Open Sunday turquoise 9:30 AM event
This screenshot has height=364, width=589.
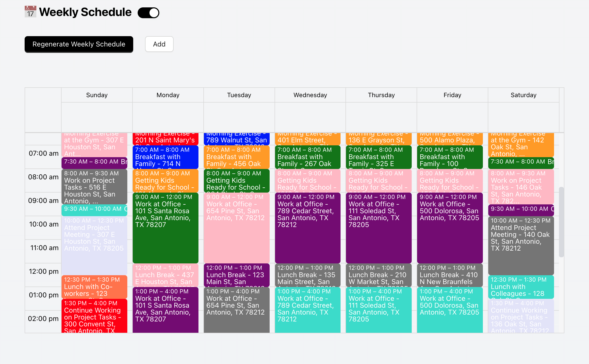pyautogui.click(x=94, y=210)
